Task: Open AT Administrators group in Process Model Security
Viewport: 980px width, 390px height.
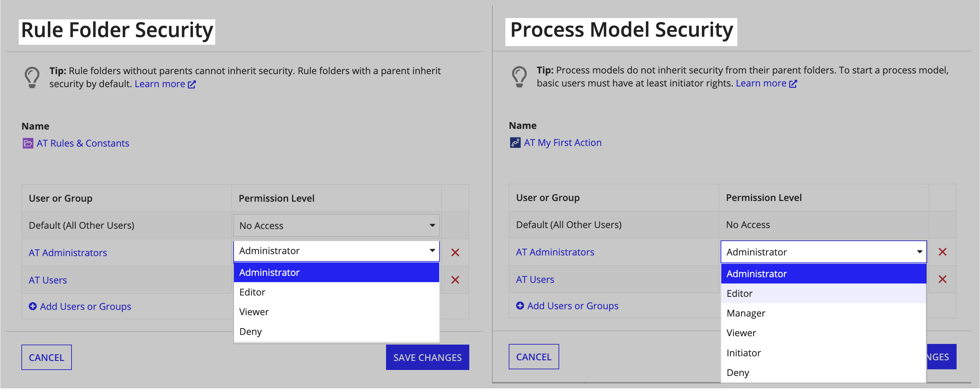Action: coord(555,252)
